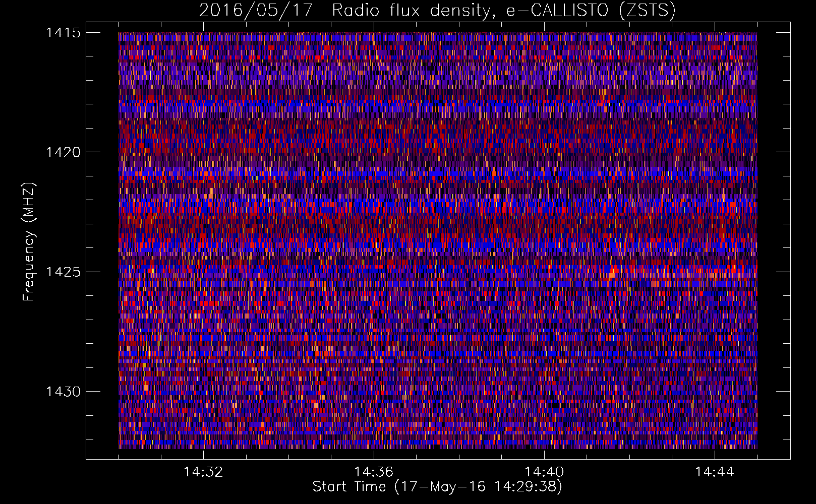The image size is (816, 504).
Task: Click the 14:32 time axis label
Action: pos(203,472)
